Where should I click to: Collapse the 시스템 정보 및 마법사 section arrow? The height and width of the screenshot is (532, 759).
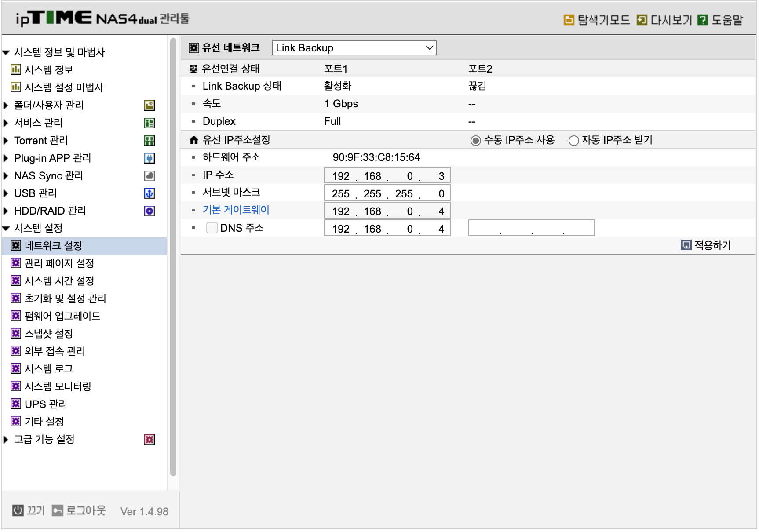(6, 53)
